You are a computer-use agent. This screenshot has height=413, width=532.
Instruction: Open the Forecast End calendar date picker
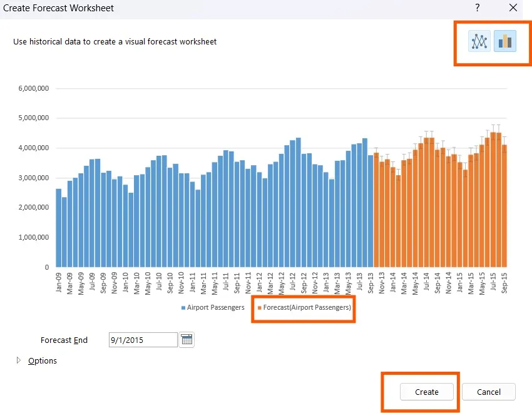pos(187,340)
